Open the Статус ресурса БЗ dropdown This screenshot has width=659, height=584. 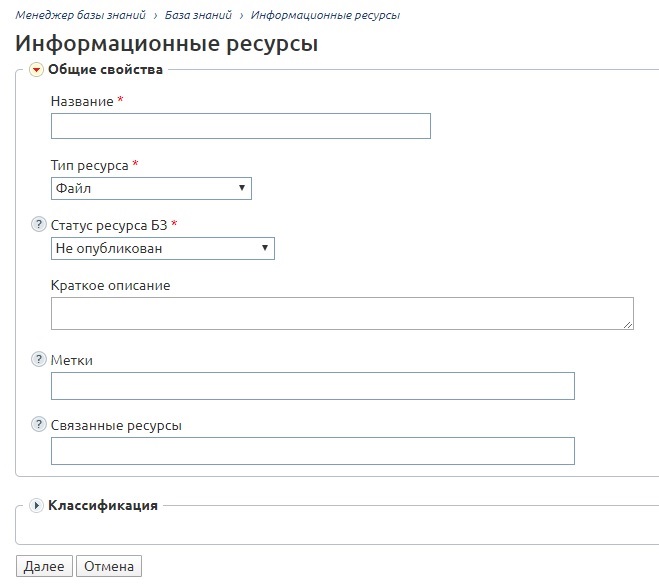point(163,248)
